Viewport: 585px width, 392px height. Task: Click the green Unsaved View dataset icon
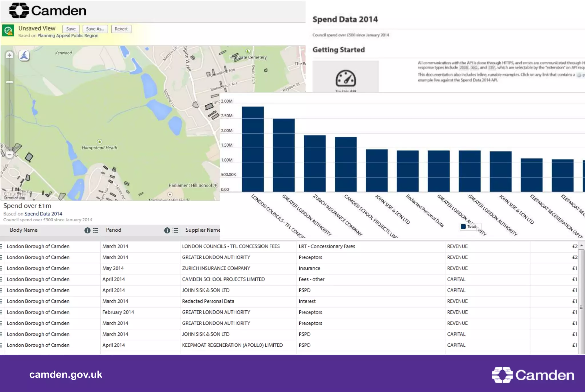[x=8, y=30]
